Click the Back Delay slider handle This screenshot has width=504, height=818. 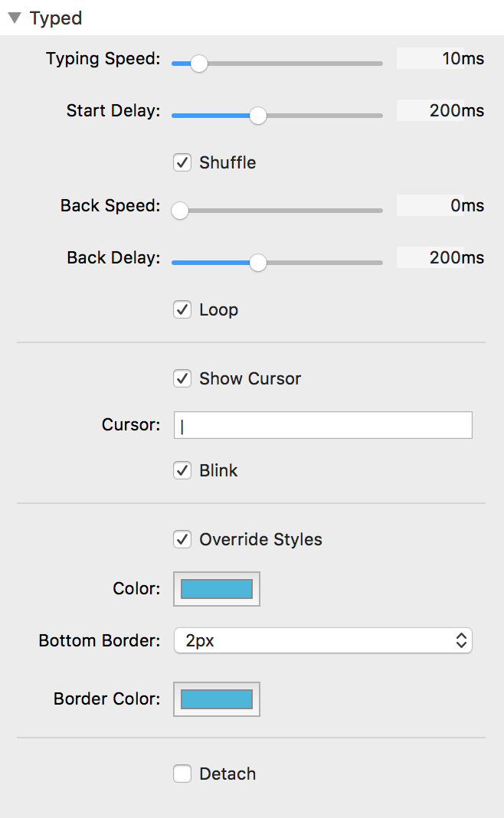(258, 263)
